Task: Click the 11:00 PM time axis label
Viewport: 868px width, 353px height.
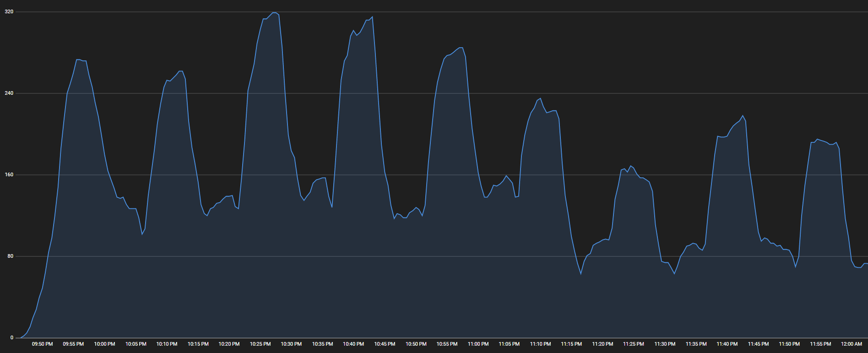Action: pyautogui.click(x=478, y=344)
